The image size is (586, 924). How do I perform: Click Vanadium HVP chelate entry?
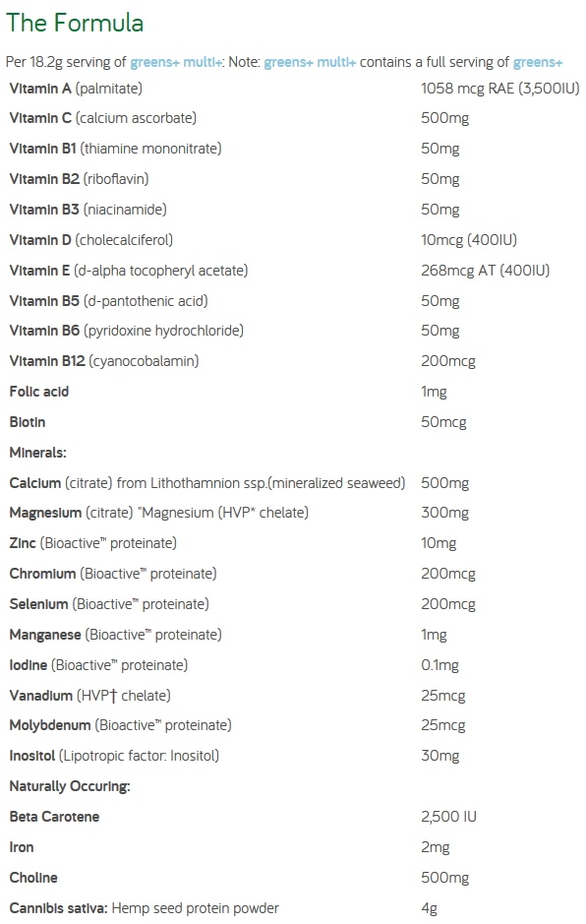[90, 696]
